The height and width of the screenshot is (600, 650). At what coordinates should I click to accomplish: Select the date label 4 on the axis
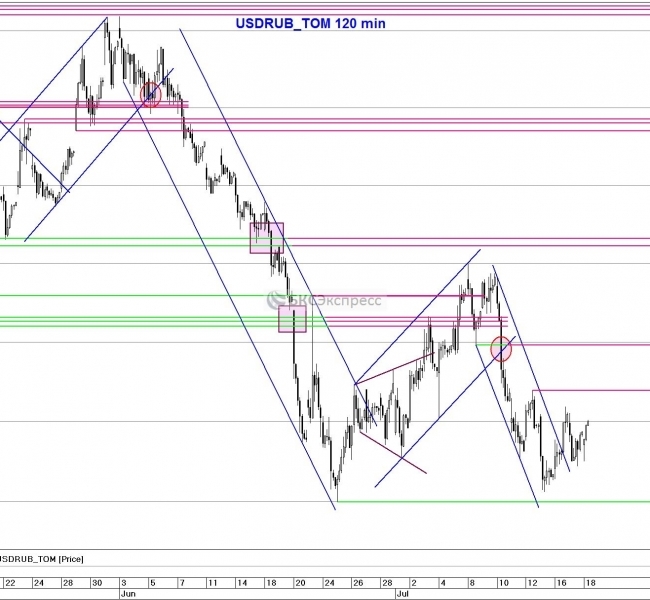point(443,583)
